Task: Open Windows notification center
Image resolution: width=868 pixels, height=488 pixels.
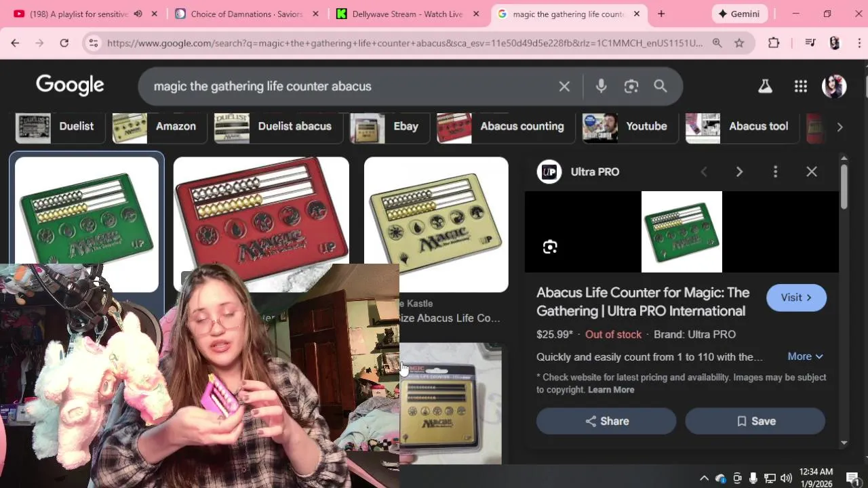Action: coord(852,478)
